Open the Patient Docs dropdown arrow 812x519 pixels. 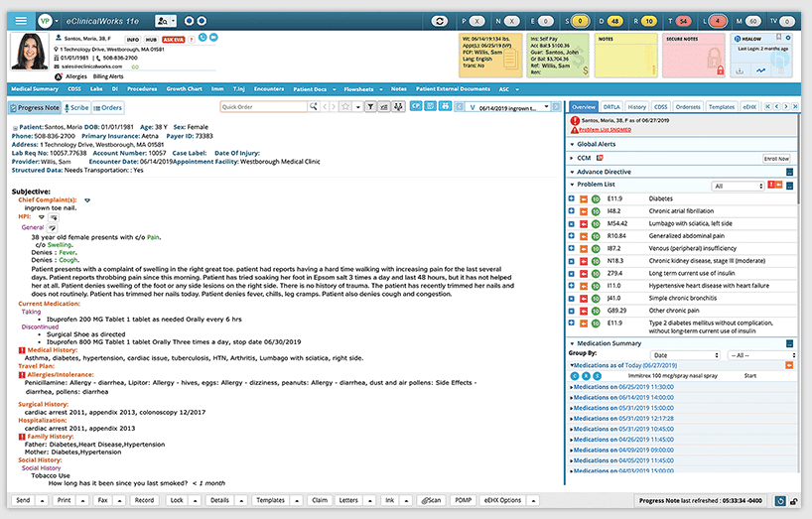(334, 89)
